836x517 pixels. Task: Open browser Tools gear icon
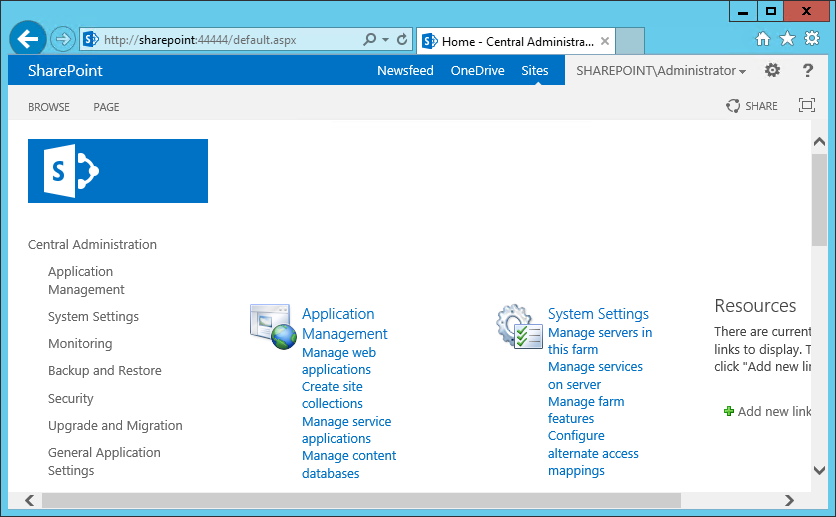tap(812, 38)
